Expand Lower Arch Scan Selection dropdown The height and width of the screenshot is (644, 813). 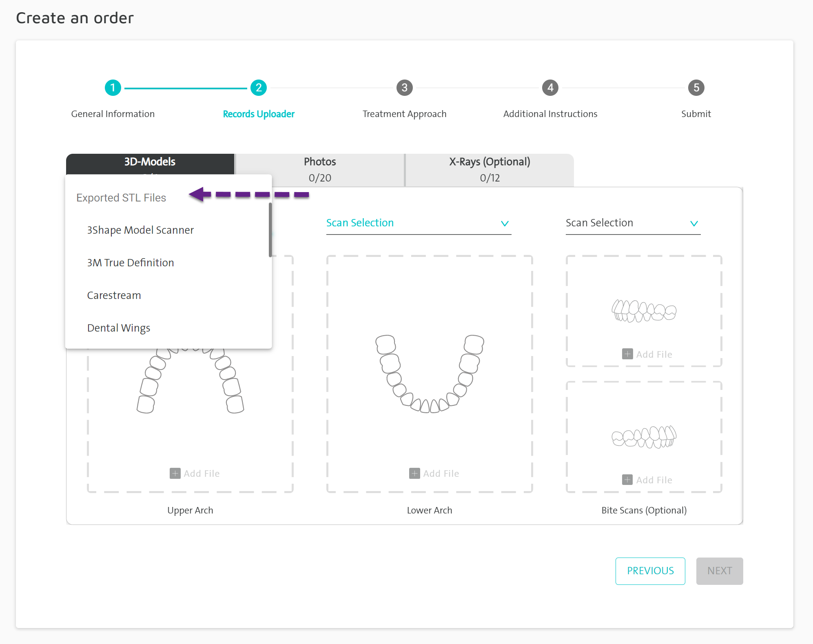418,223
